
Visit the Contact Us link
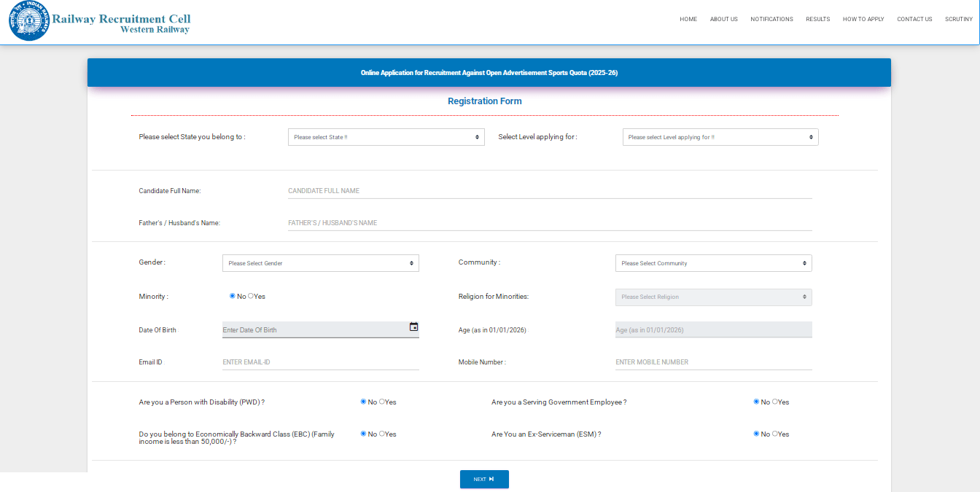pos(914,20)
